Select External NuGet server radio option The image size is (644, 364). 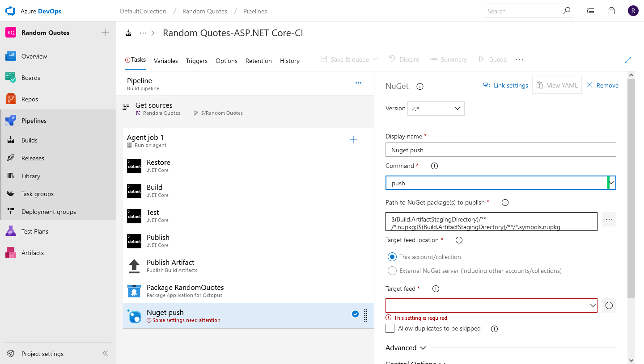[392, 271]
